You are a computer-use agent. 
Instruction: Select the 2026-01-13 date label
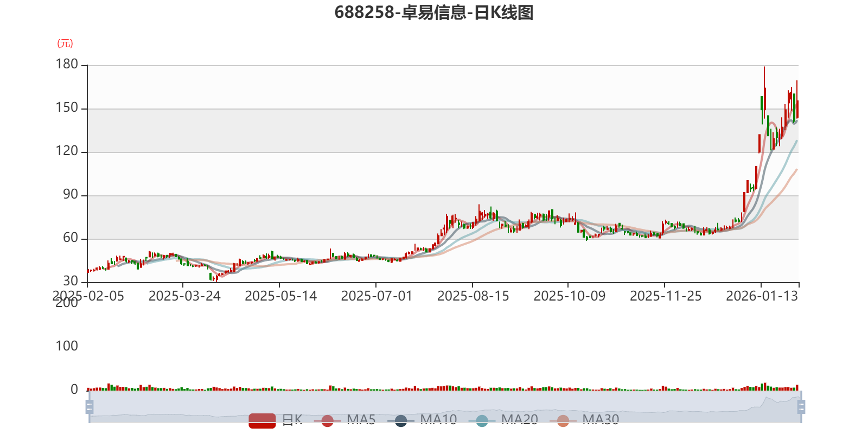point(762,296)
